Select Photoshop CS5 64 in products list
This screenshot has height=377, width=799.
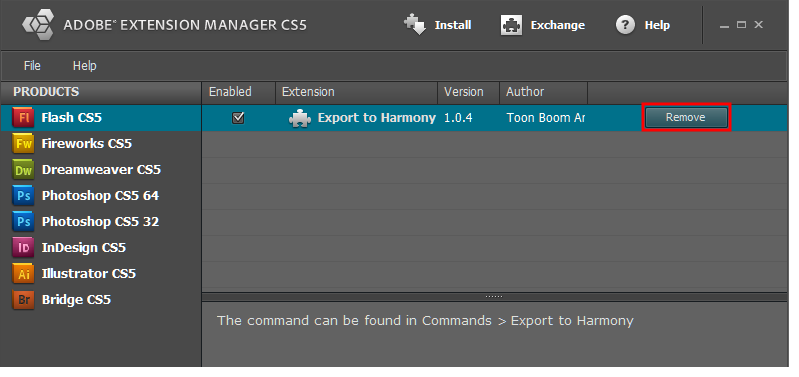(x=101, y=196)
